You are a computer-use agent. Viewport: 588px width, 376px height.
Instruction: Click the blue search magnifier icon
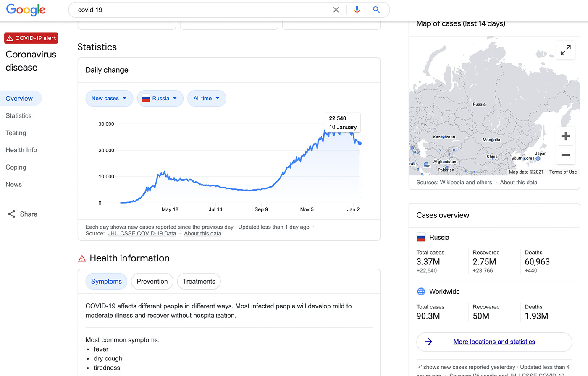(x=376, y=10)
